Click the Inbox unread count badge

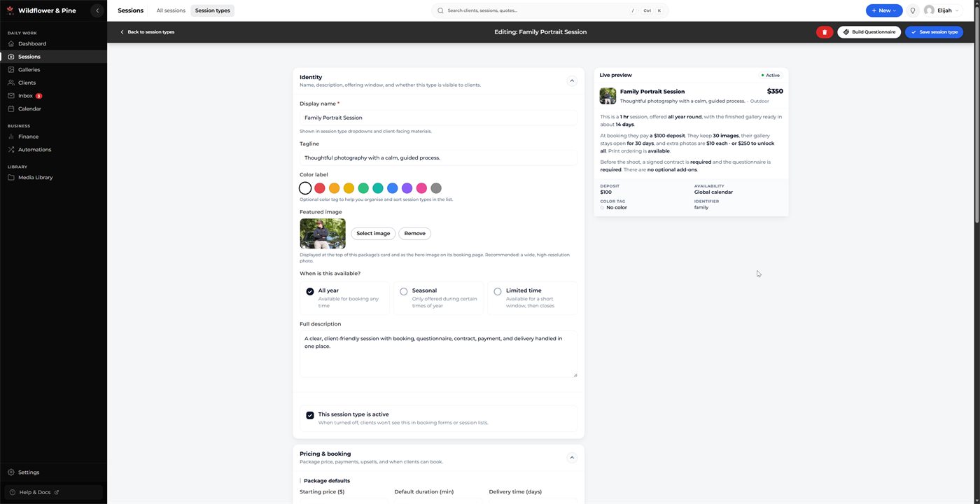pyautogui.click(x=39, y=96)
